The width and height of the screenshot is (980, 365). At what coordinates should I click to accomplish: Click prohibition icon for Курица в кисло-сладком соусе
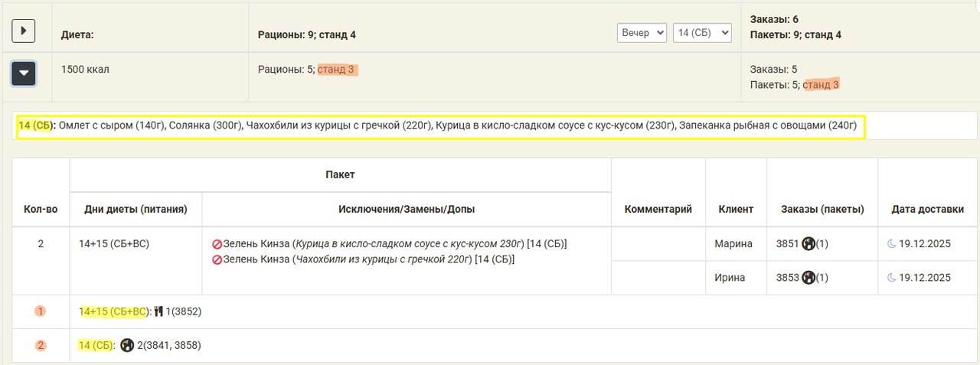coord(217,244)
